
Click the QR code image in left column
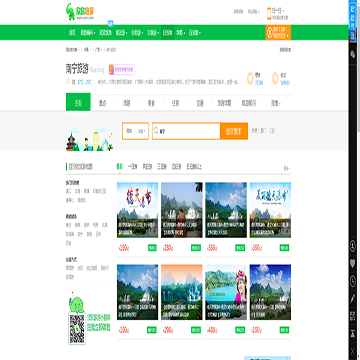[x=77, y=328]
